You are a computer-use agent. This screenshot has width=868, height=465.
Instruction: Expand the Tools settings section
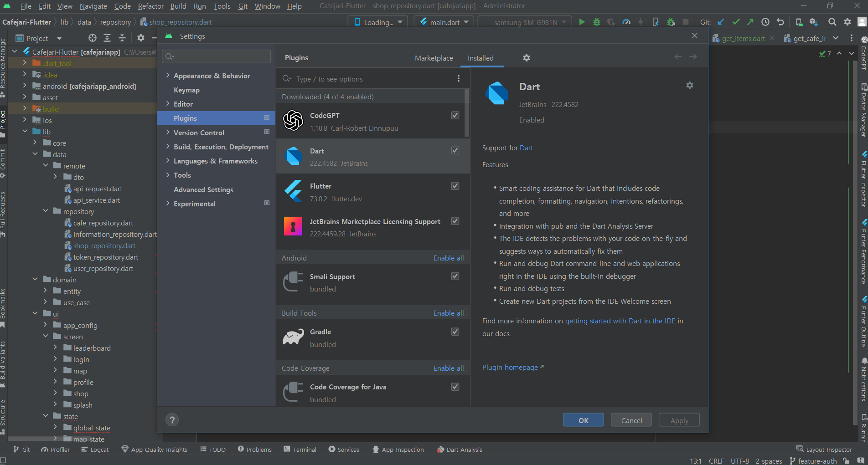(168, 174)
